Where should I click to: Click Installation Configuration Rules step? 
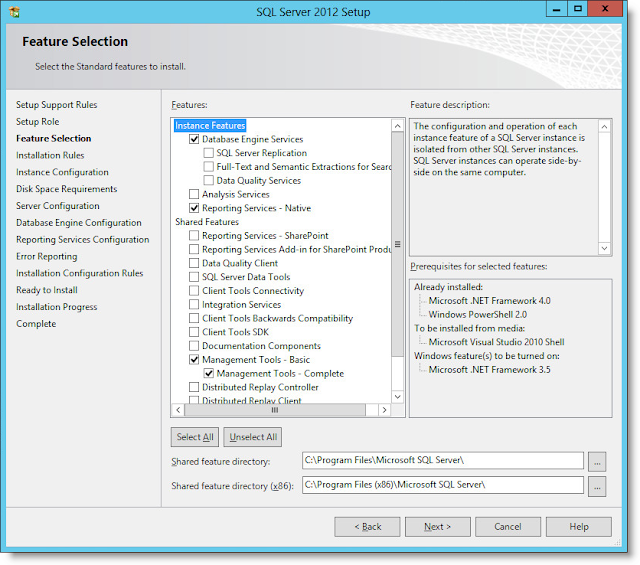pyautogui.click(x=80, y=273)
